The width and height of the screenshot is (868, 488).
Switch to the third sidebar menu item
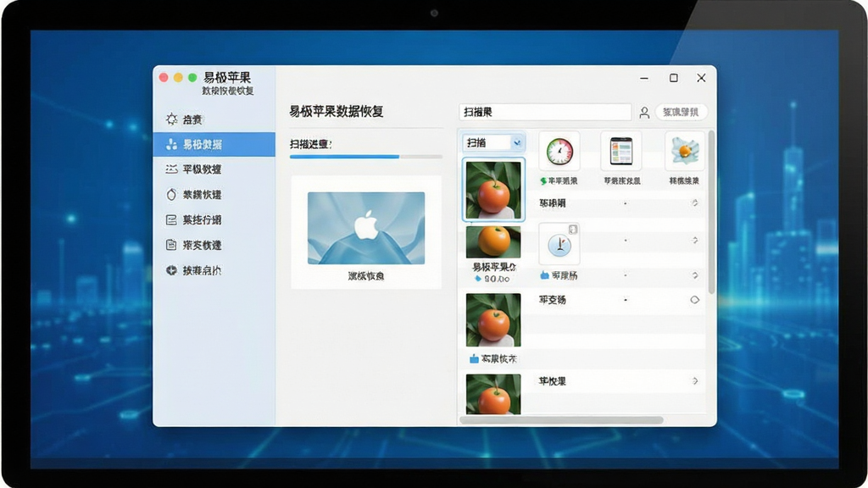(x=214, y=169)
